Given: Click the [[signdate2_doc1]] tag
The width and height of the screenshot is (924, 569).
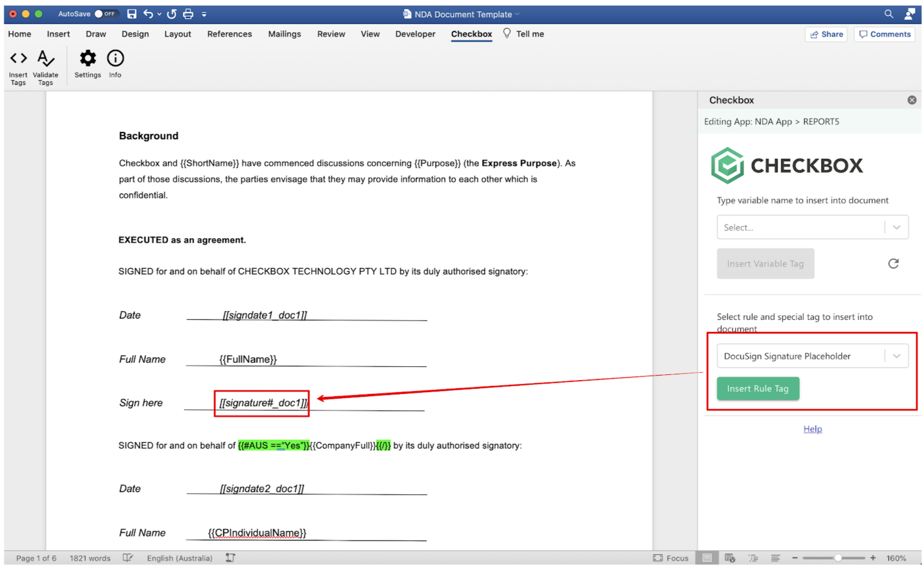Looking at the screenshot, I should coord(262,489).
